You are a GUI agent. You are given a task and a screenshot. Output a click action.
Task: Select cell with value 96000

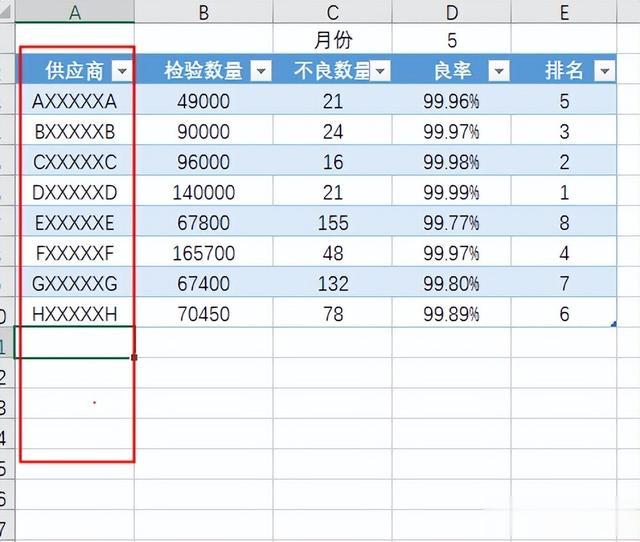pyautogui.click(x=204, y=161)
